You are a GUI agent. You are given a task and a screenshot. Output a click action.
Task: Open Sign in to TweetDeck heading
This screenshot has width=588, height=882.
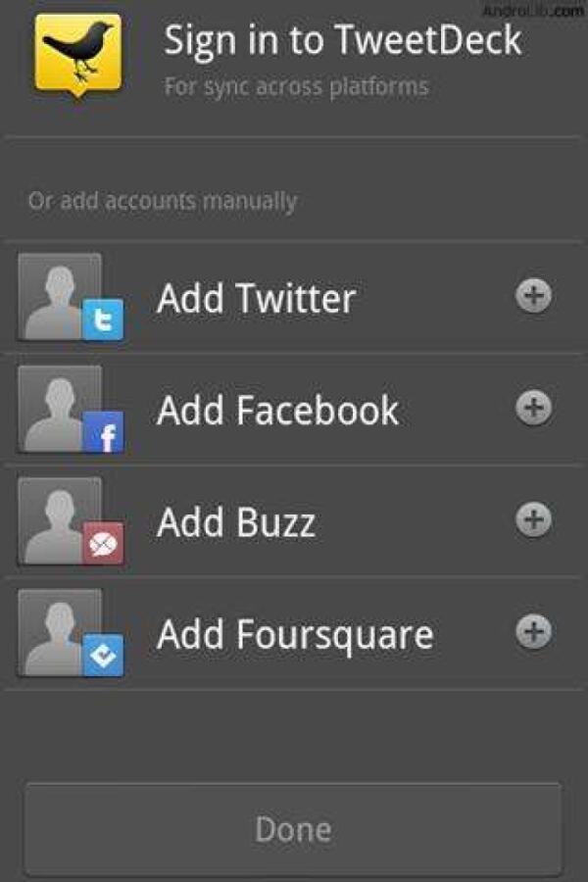point(343,41)
